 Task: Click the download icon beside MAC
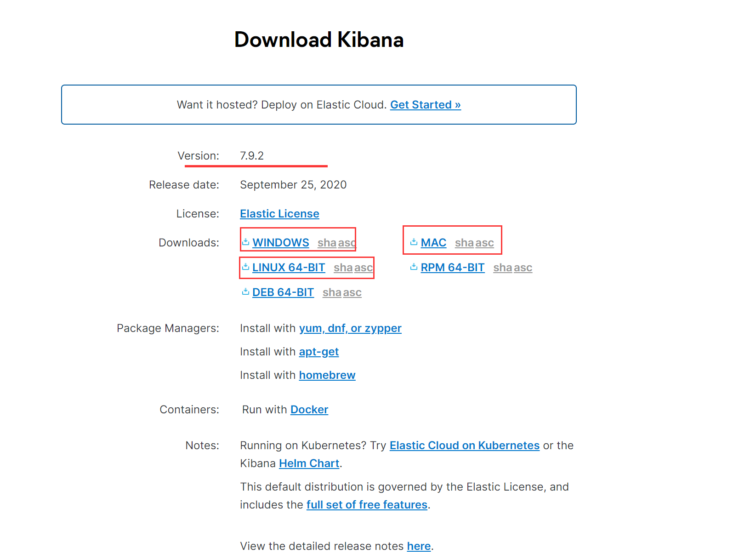(414, 242)
